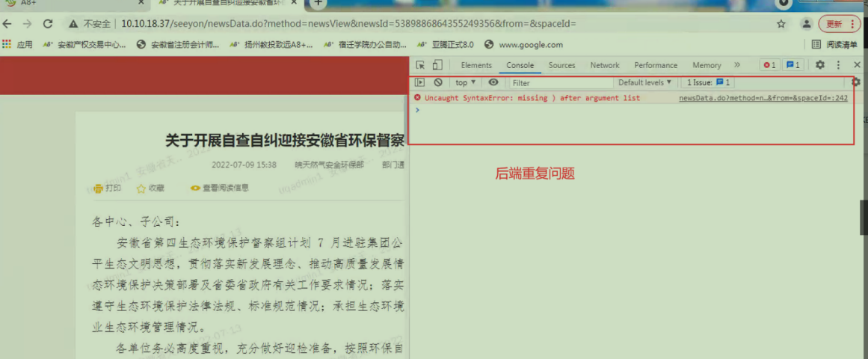
Task: Open DevTools settings gear next to issues badge
Action: [820, 65]
